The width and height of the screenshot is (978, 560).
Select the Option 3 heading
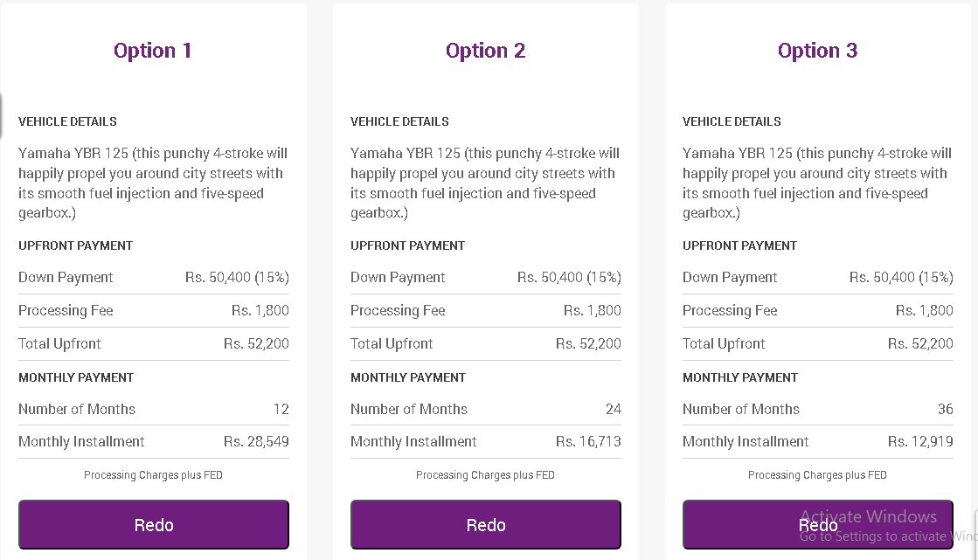coord(818,51)
